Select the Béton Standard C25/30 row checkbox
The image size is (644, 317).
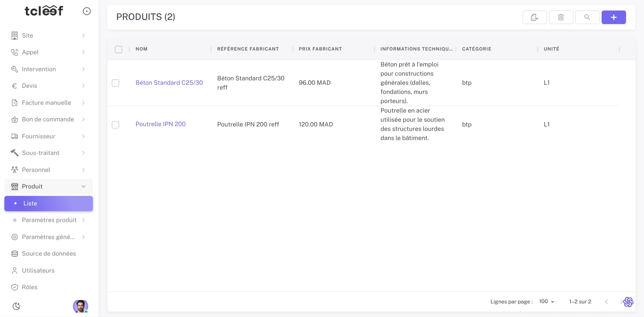116,83
